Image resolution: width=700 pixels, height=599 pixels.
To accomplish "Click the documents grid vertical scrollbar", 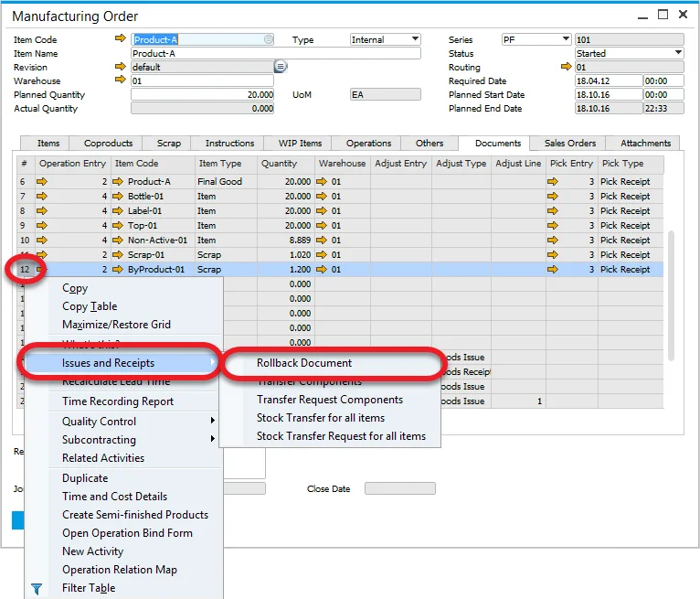I will point(673,293).
